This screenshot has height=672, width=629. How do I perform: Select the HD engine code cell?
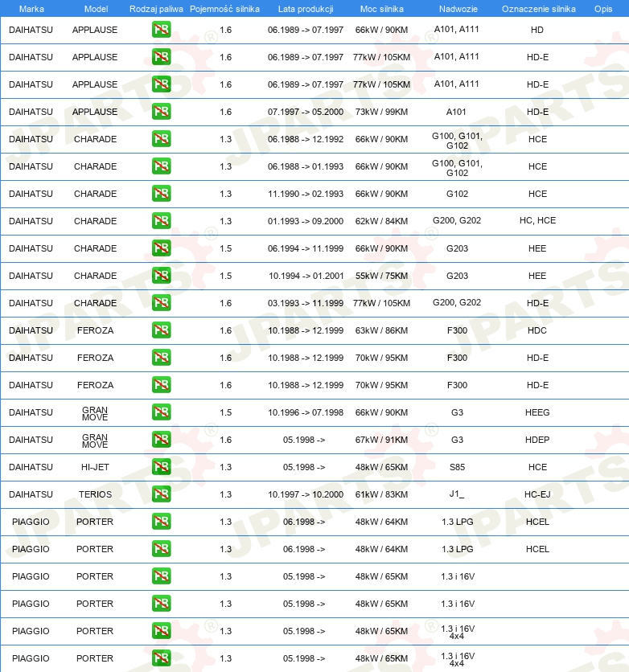point(536,30)
